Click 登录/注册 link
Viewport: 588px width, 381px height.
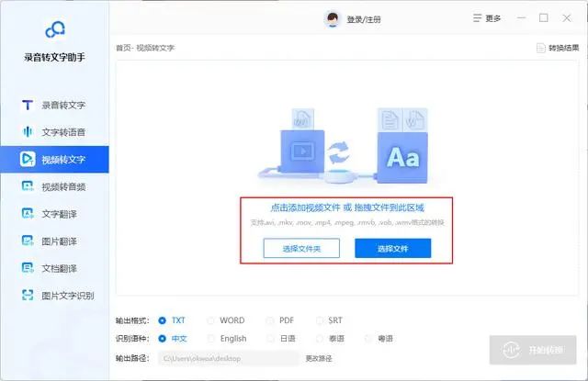tap(364, 19)
